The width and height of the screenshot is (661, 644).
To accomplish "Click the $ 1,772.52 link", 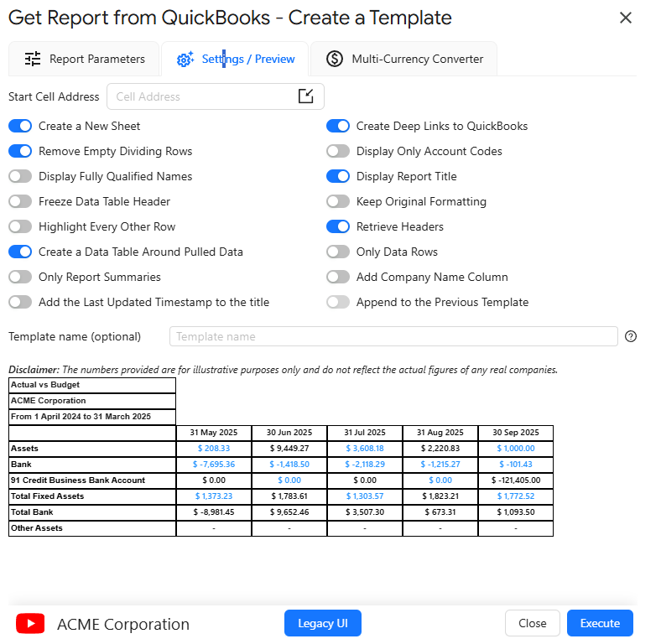I will click(516, 496).
